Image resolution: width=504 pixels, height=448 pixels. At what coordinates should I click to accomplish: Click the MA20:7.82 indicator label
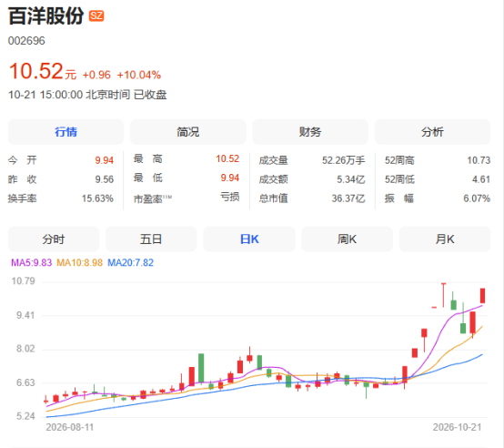pyautogui.click(x=130, y=263)
